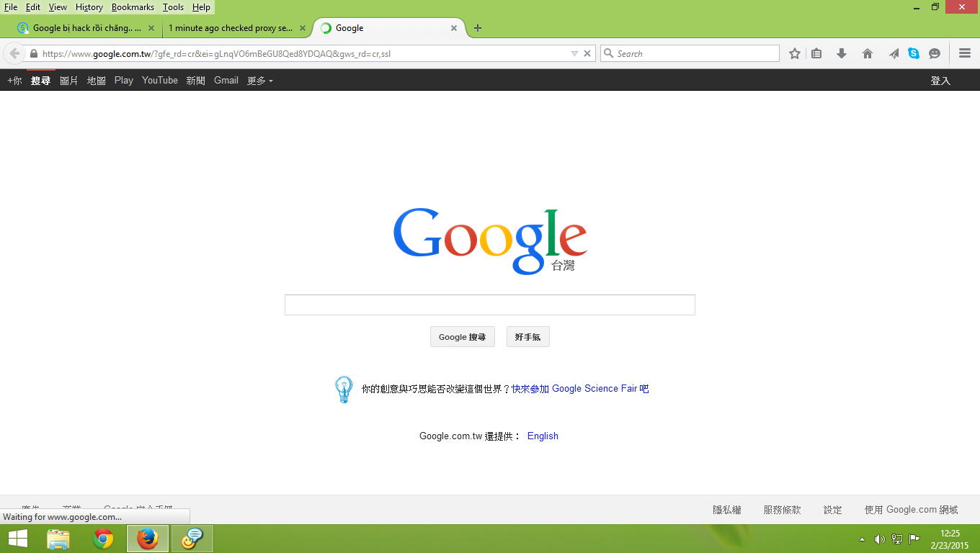Open the Action Center flag icon

(x=914, y=539)
